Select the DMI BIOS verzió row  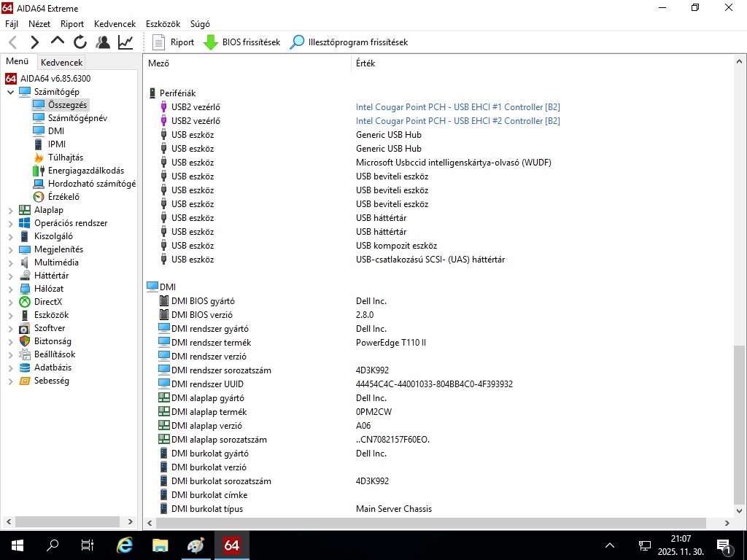click(438, 315)
